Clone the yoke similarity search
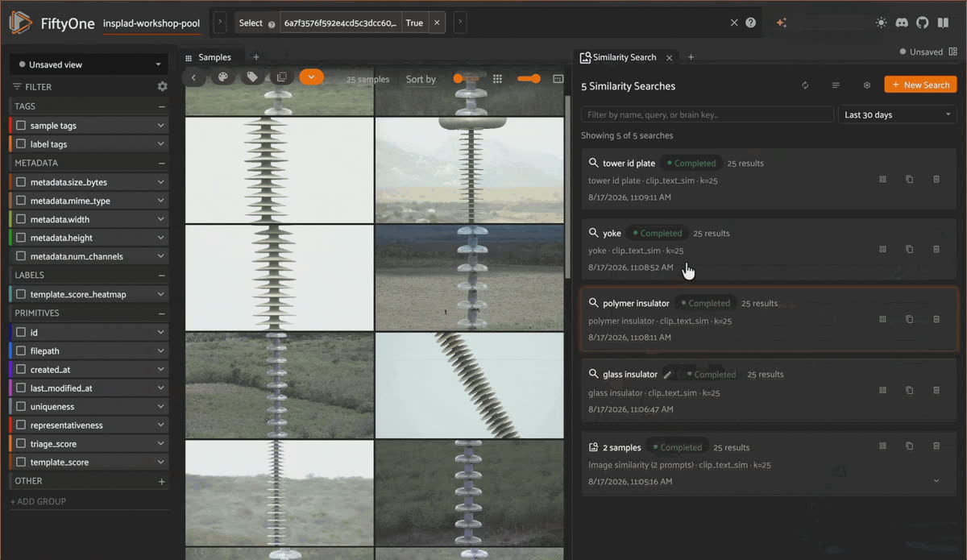 909,250
